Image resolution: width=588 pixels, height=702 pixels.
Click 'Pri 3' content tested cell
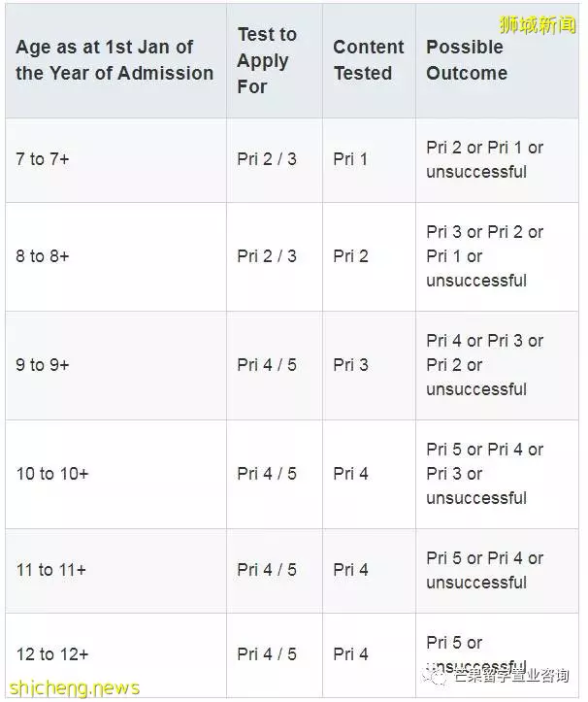[x=369, y=366]
